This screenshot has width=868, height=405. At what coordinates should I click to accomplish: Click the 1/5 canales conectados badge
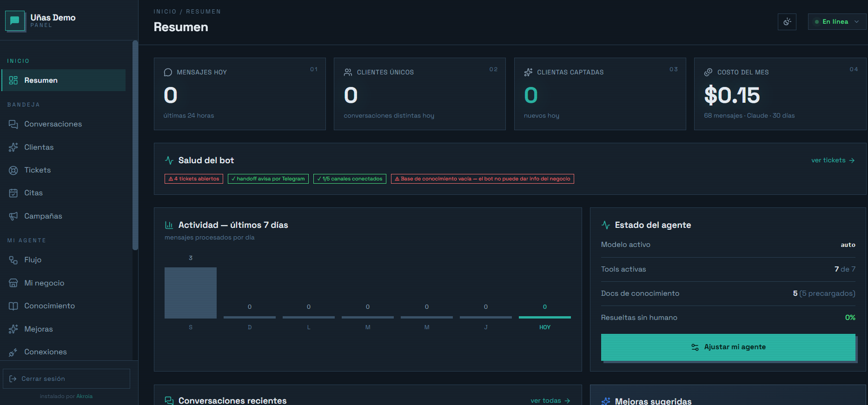click(x=350, y=179)
